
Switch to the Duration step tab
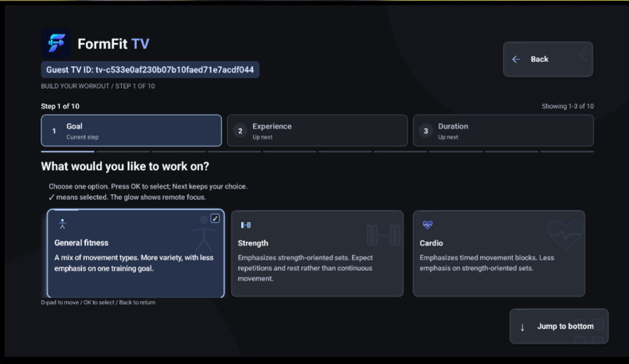(503, 130)
